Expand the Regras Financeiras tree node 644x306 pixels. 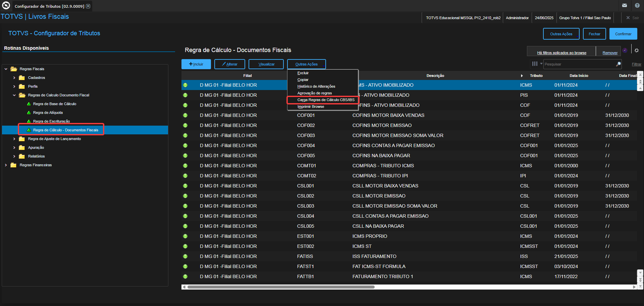(6, 165)
